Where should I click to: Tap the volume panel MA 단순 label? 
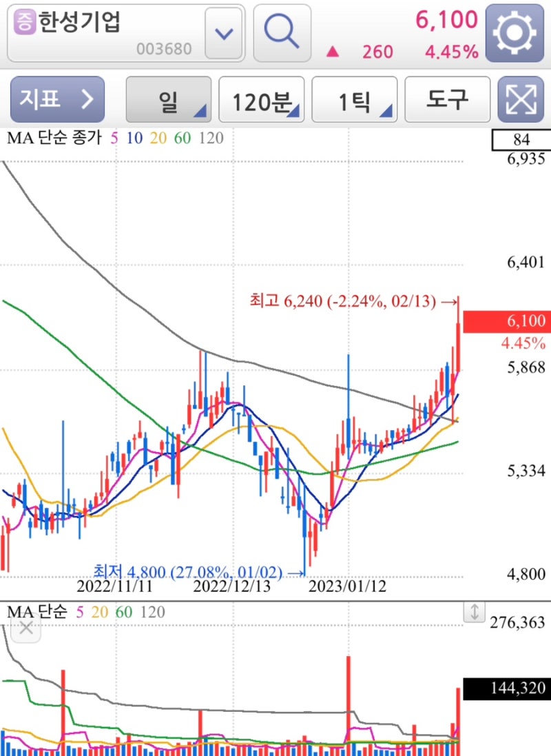(37, 613)
